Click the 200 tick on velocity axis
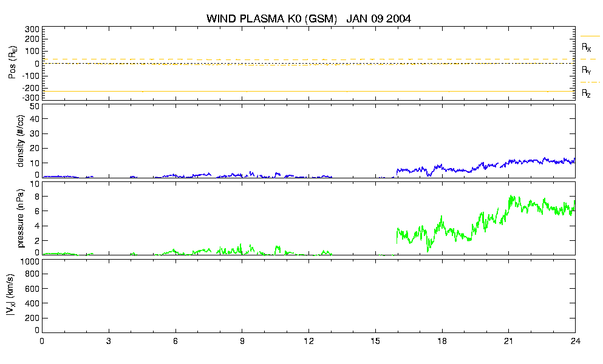 click(32, 318)
